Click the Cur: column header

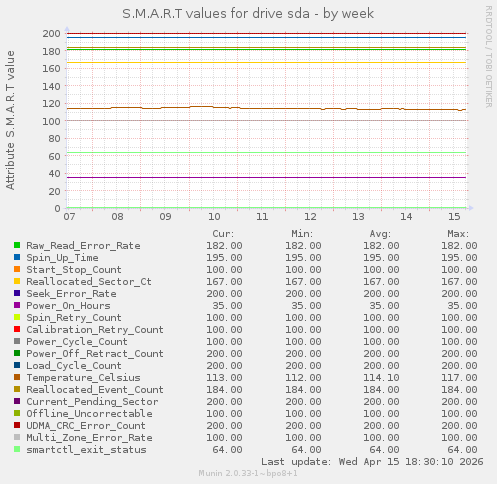223,234
